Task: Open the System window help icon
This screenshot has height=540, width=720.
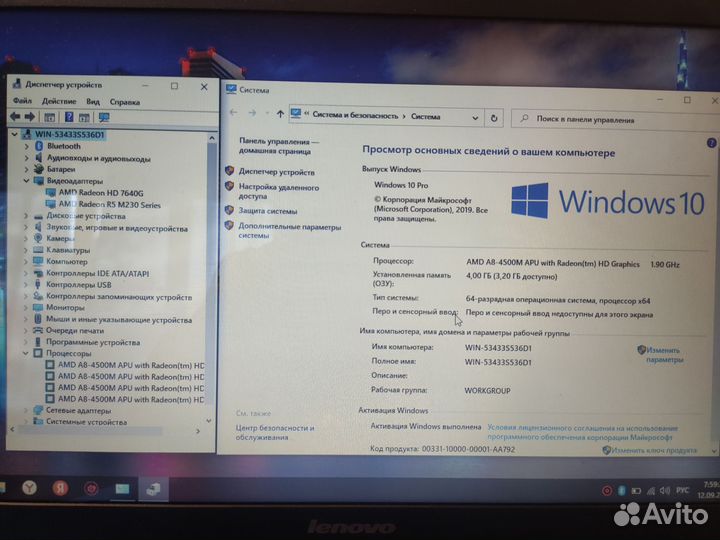Action: pyautogui.click(x=711, y=143)
